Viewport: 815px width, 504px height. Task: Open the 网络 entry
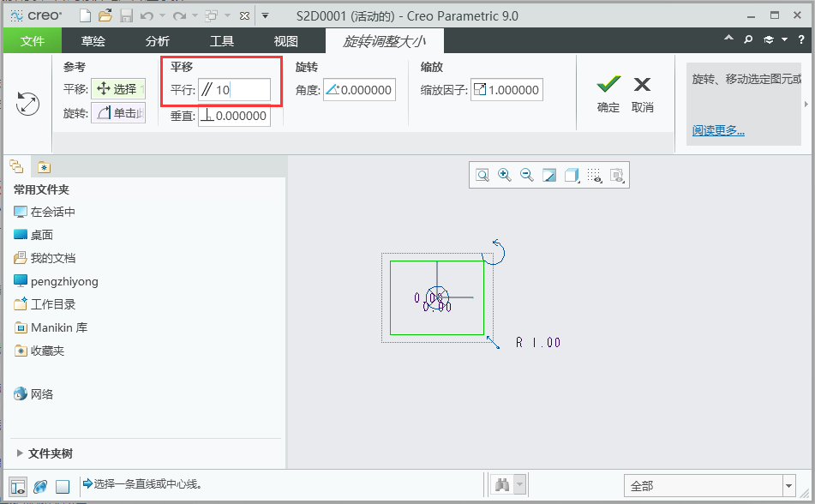click(33, 394)
